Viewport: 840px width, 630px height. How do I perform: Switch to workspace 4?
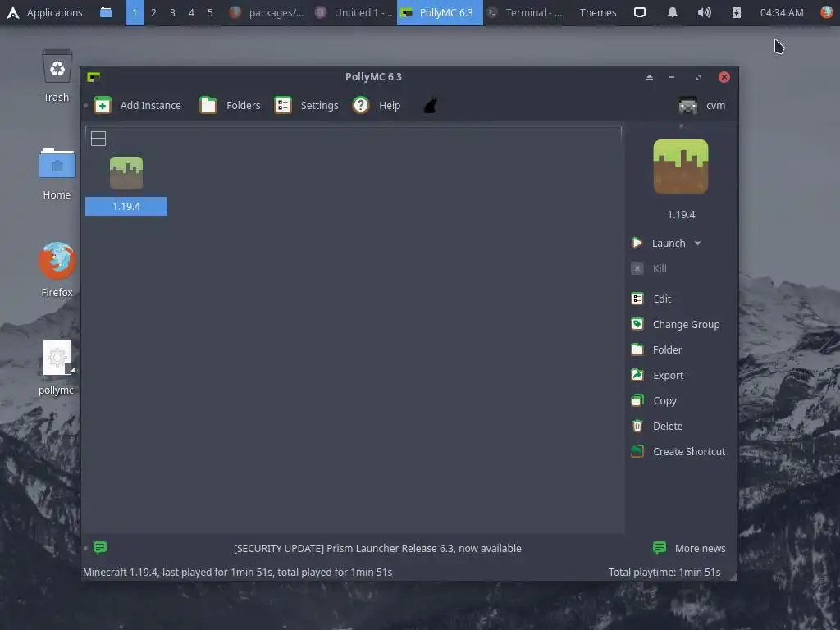(191, 12)
